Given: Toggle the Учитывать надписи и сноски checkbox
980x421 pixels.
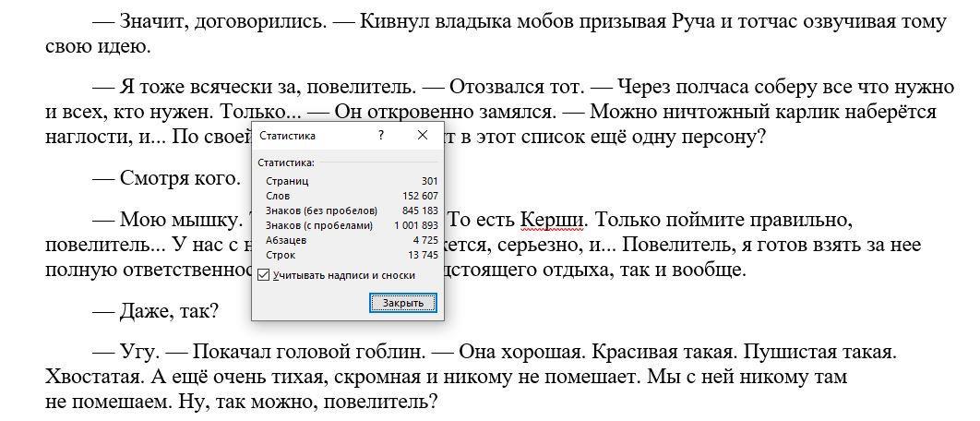Looking at the screenshot, I should [264, 275].
